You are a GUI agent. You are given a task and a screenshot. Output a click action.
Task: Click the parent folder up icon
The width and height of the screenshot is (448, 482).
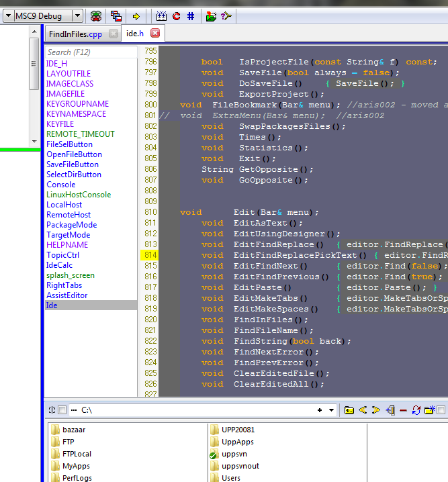(x=349, y=409)
